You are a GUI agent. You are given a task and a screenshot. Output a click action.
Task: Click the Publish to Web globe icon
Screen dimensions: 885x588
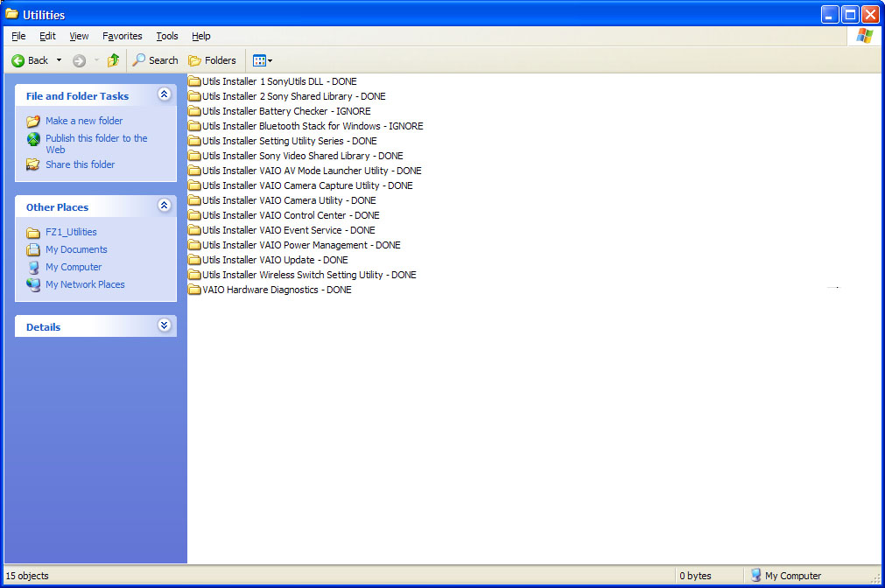tap(34, 139)
